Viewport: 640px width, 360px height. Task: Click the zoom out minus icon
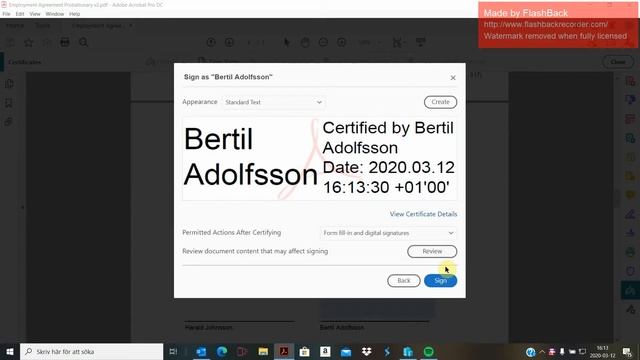click(323, 42)
